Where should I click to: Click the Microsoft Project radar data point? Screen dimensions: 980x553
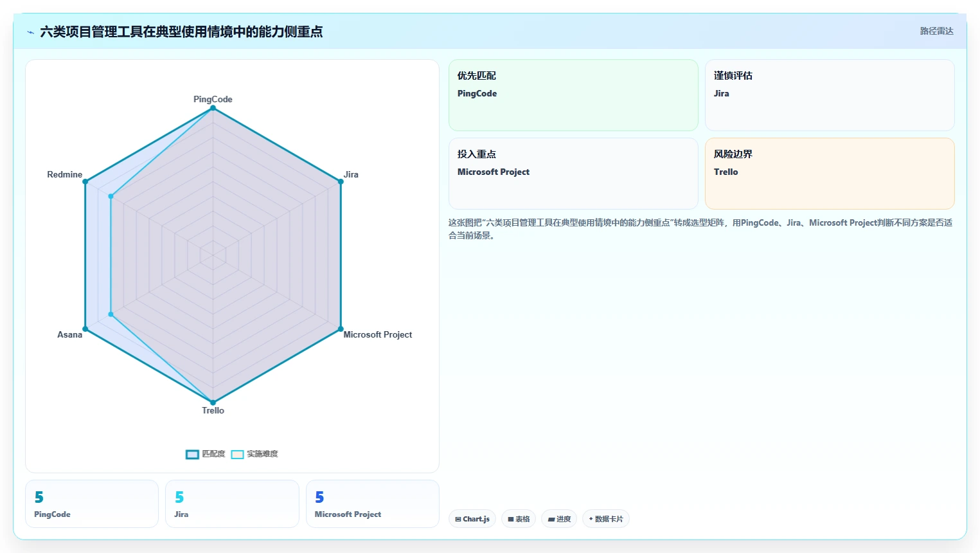341,329
